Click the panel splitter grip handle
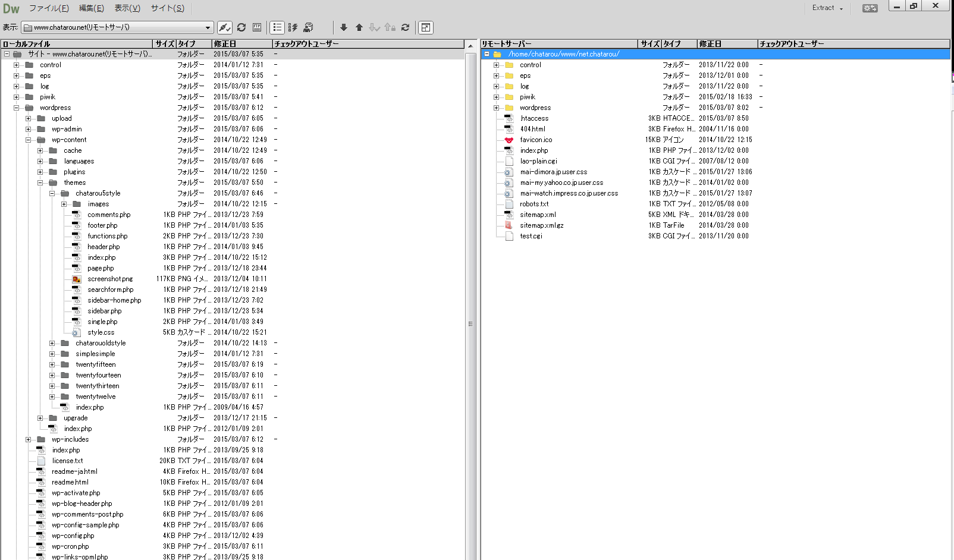This screenshot has width=954, height=560. (470, 324)
